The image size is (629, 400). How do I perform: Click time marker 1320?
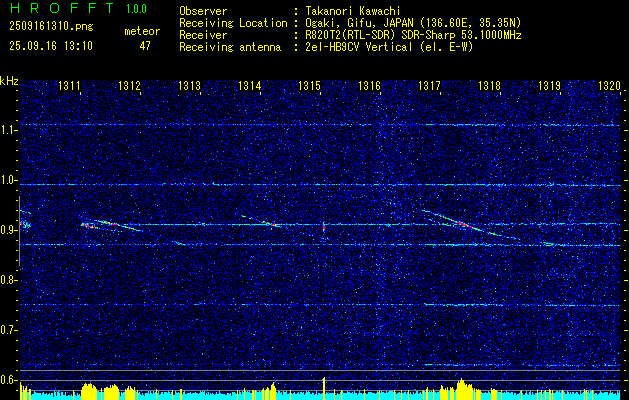(609, 86)
